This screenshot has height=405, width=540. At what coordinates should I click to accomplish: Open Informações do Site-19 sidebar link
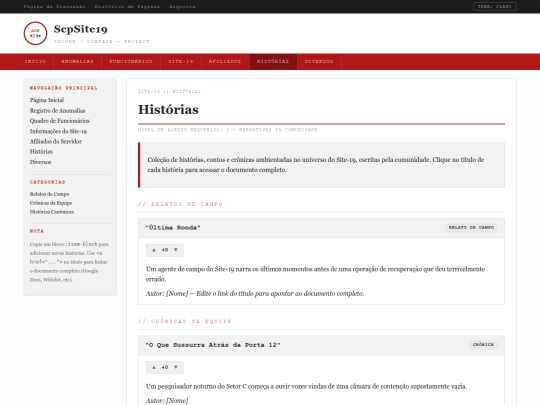58,131
